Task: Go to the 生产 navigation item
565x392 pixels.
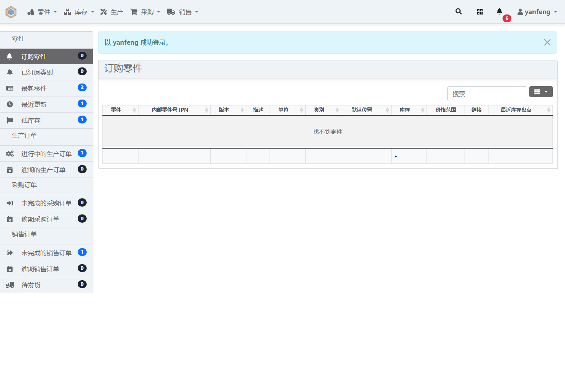Action: point(112,12)
